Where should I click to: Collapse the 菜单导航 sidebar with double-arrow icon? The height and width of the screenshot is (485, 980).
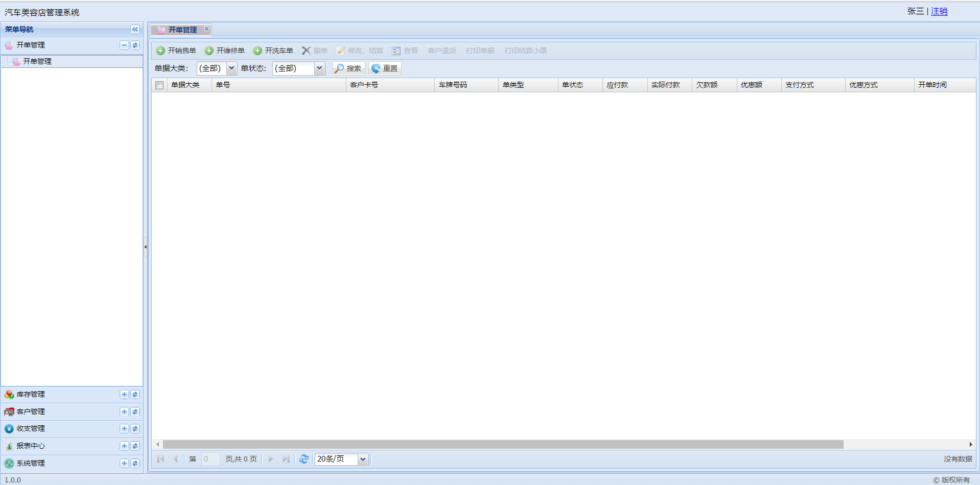pyautogui.click(x=135, y=30)
